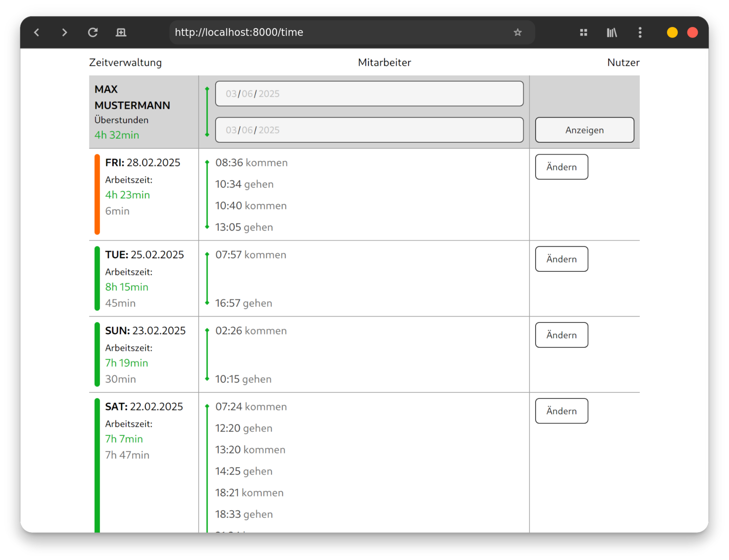Click the new tab icon
Viewport: 729px width, 560px height.
pyautogui.click(x=121, y=33)
